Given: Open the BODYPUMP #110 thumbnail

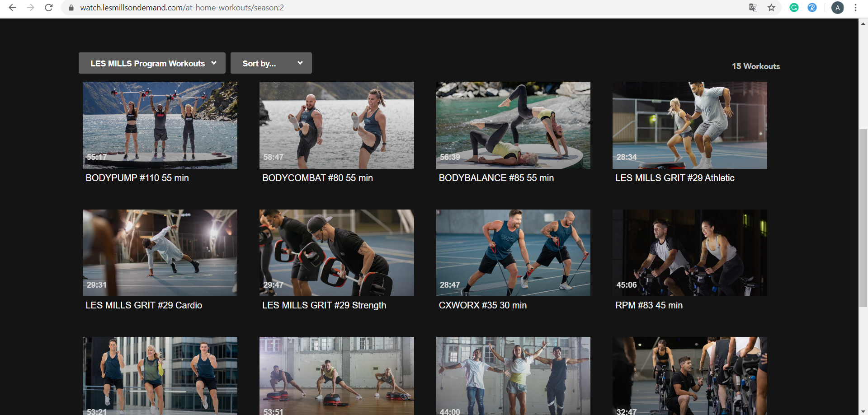Looking at the screenshot, I should (160, 125).
